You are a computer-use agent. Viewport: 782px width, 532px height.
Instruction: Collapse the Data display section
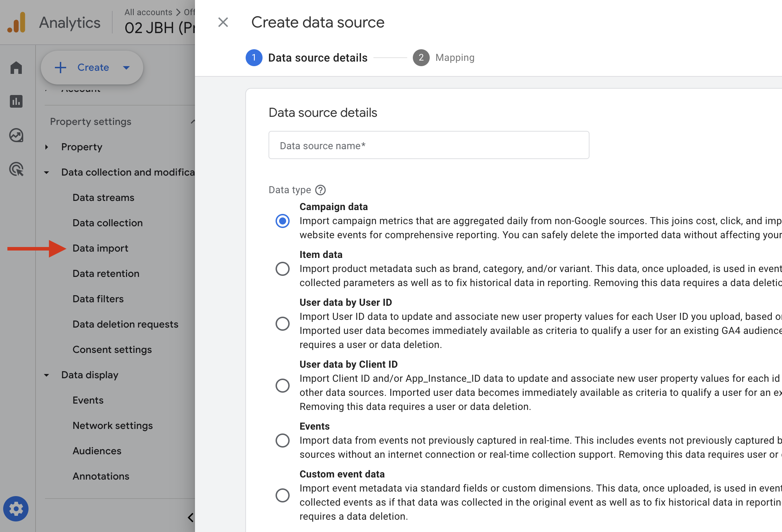coord(46,375)
